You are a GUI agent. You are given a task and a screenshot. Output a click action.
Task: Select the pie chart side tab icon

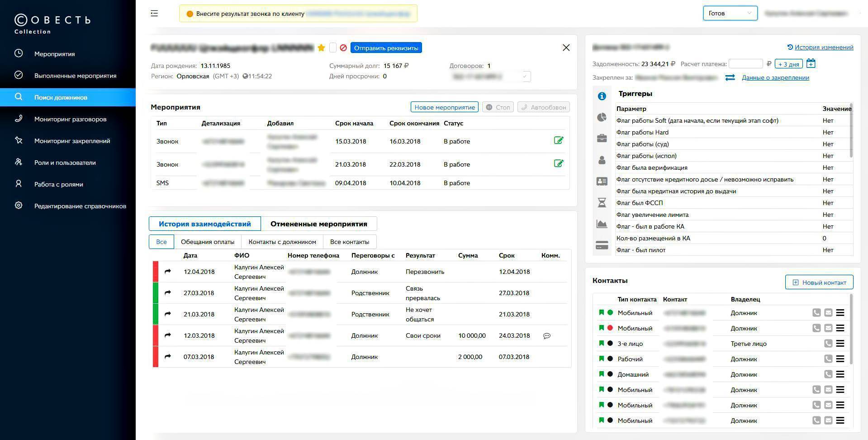pyautogui.click(x=602, y=117)
